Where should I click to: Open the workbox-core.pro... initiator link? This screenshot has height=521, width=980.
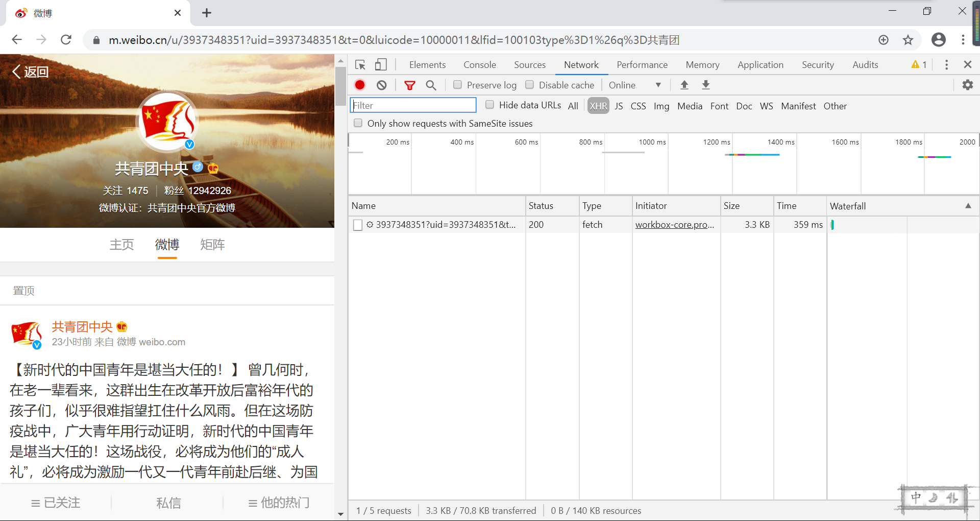click(675, 225)
